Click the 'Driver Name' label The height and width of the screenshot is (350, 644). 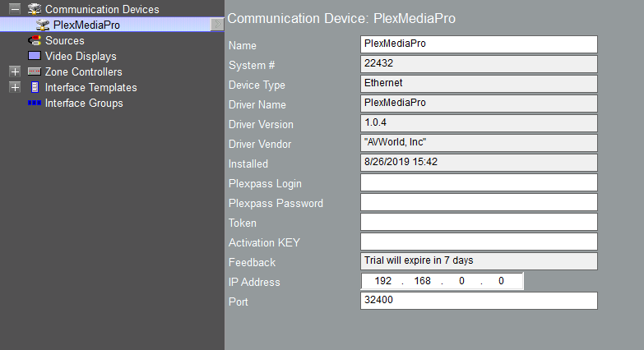click(x=257, y=104)
